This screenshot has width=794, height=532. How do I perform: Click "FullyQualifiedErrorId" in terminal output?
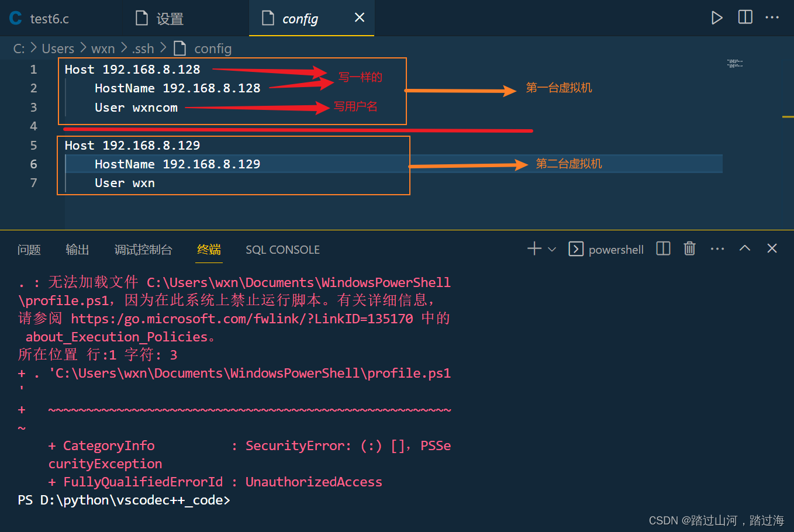pos(143,482)
